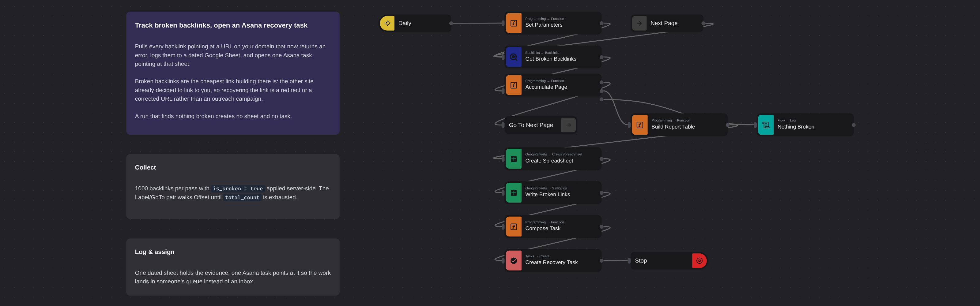980x306 pixels.
Task: Click the Daily node output port
Action: 451,23
